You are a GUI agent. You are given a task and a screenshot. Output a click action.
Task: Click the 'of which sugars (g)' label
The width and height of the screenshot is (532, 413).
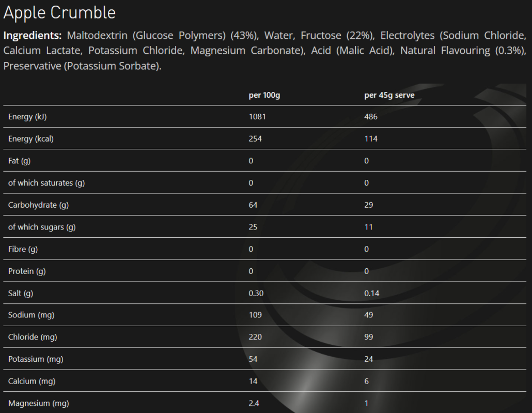click(42, 227)
